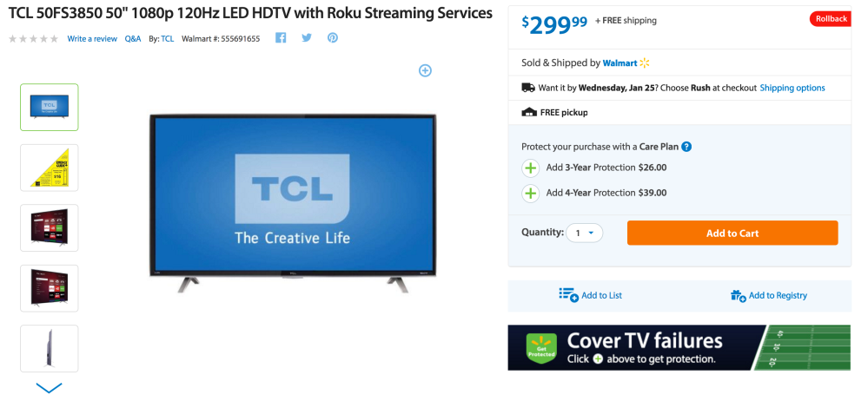Click the Add to Registry gift icon
The height and width of the screenshot is (408, 868).
pos(738,295)
